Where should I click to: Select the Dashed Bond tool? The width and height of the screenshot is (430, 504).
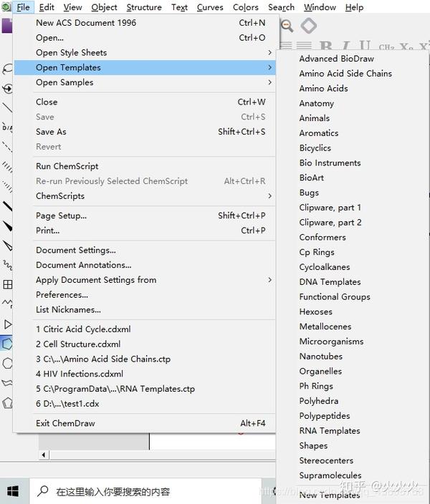[7, 147]
